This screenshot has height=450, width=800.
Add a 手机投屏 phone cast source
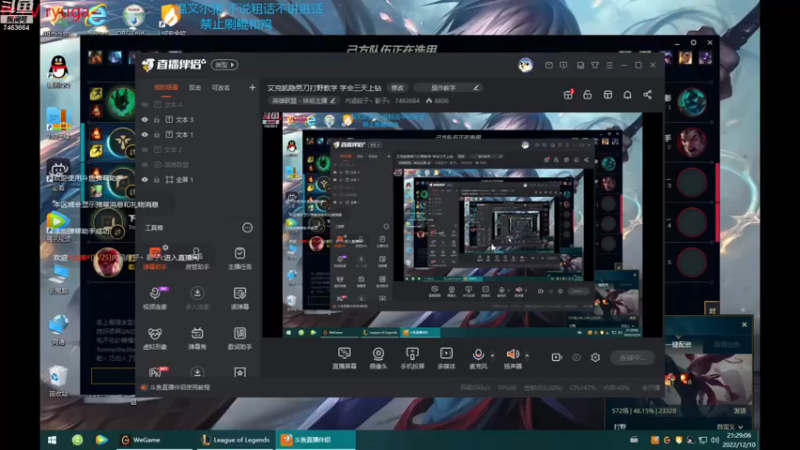click(412, 358)
